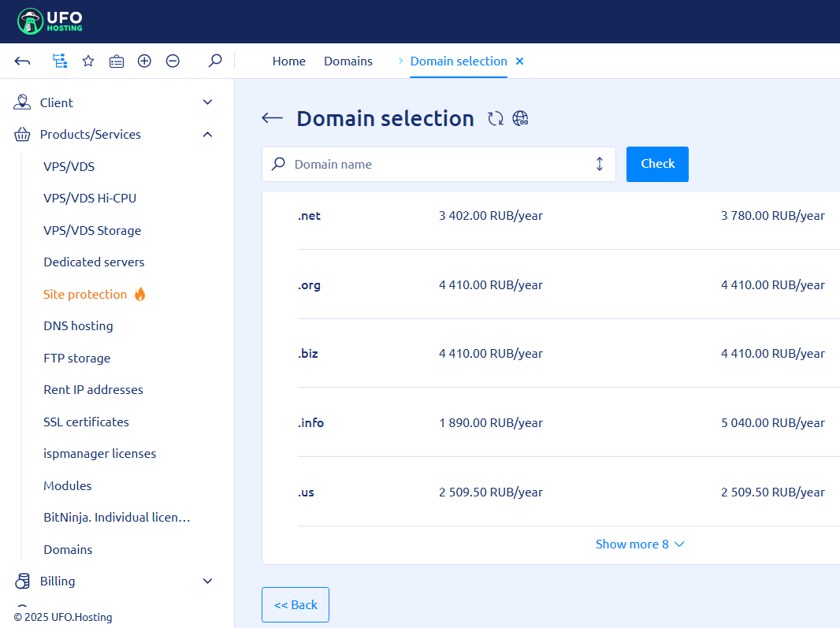Viewport: 840px width, 628px height.
Task: Click the minus circle toolbar icon
Action: (x=173, y=61)
